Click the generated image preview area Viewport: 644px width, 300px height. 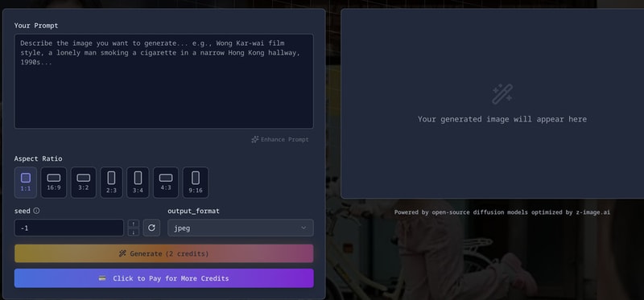click(493, 104)
